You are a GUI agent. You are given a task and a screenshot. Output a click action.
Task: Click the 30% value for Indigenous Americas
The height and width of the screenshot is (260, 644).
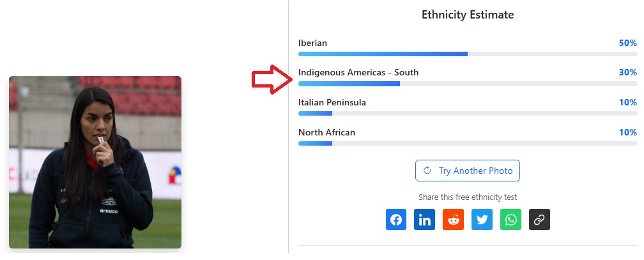627,73
